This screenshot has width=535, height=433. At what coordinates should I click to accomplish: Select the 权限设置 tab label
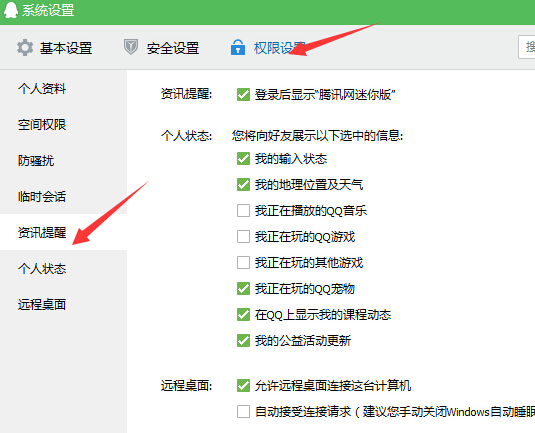pos(279,48)
